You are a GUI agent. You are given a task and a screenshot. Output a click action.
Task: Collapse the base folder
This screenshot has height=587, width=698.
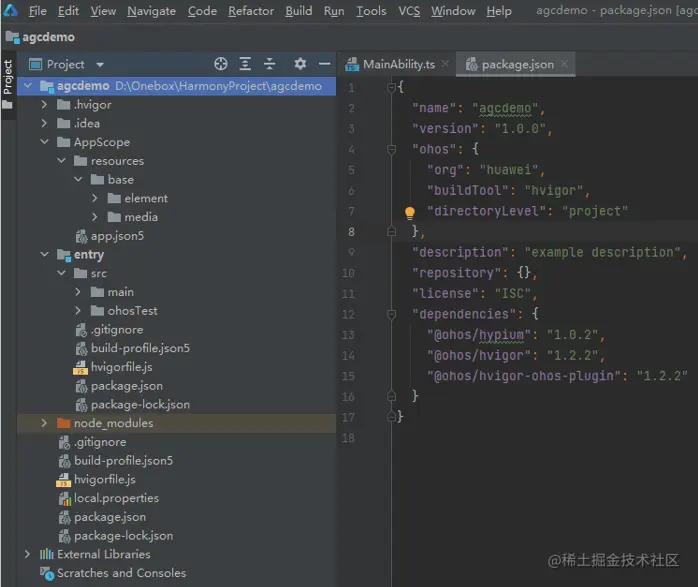coord(78,179)
